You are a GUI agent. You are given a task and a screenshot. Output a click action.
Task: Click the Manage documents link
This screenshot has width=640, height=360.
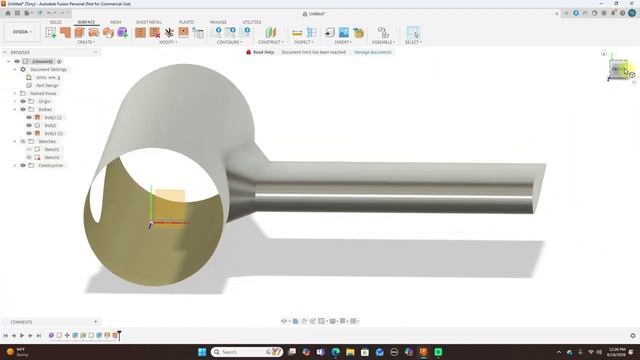point(373,52)
